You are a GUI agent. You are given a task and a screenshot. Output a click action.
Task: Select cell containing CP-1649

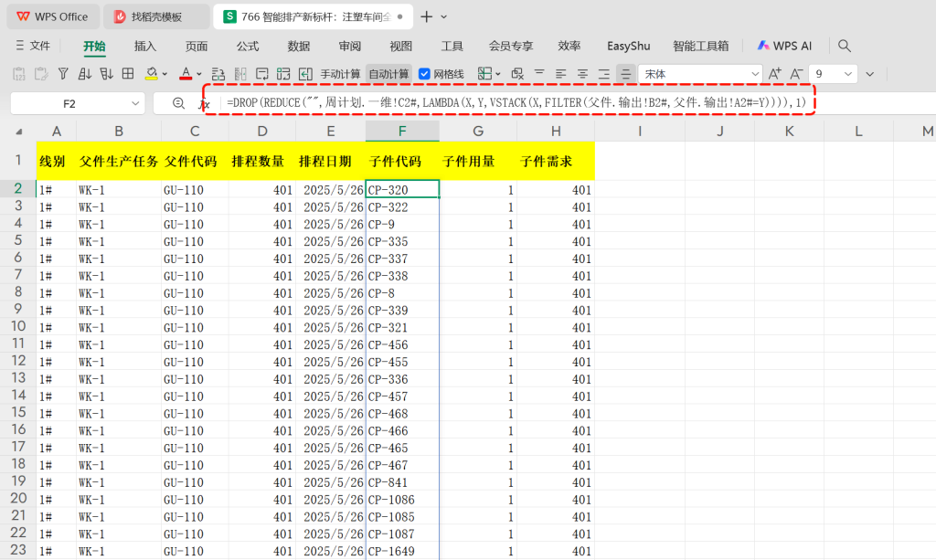pos(402,551)
